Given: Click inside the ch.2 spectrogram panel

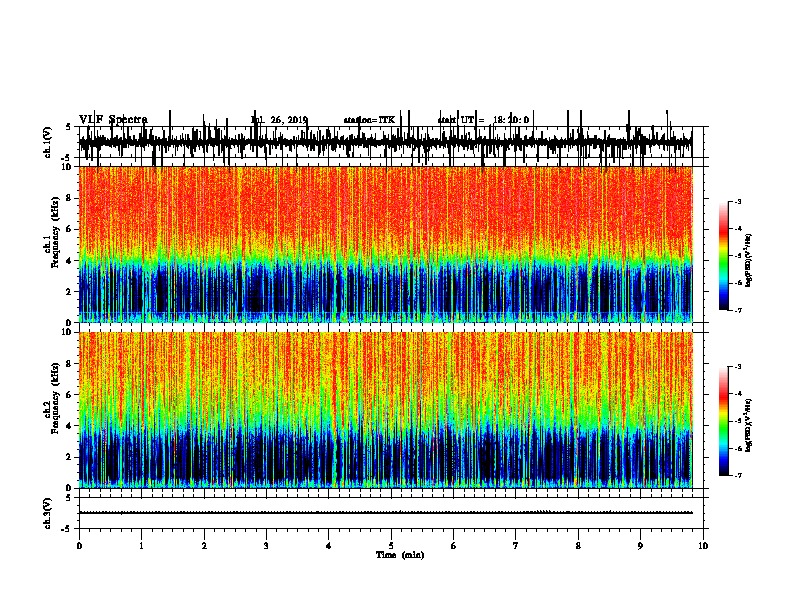Looking at the screenshot, I should click(x=385, y=410).
